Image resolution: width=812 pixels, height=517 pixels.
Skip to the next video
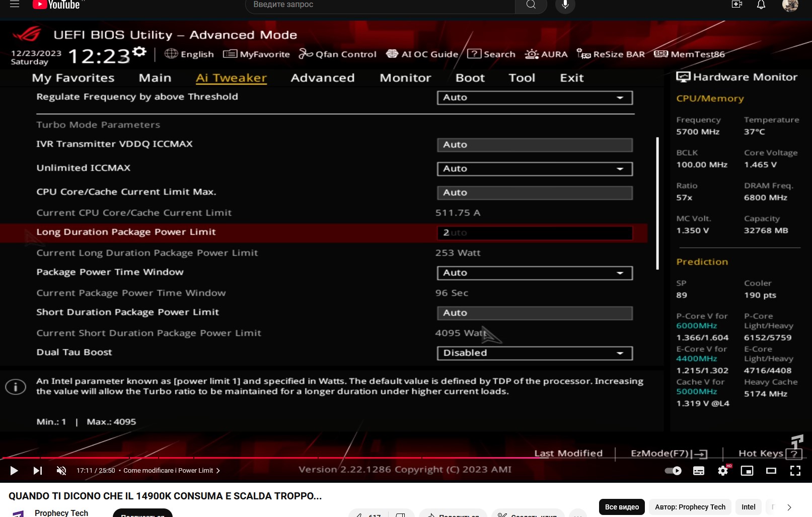[38, 471]
